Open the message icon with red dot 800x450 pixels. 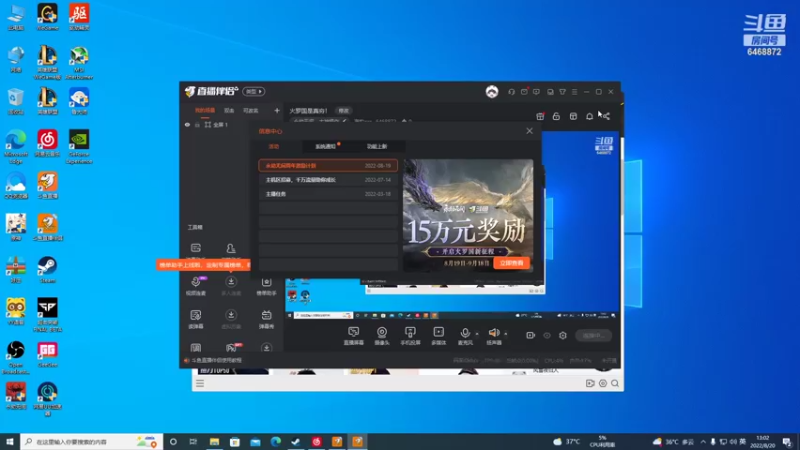click(x=524, y=92)
